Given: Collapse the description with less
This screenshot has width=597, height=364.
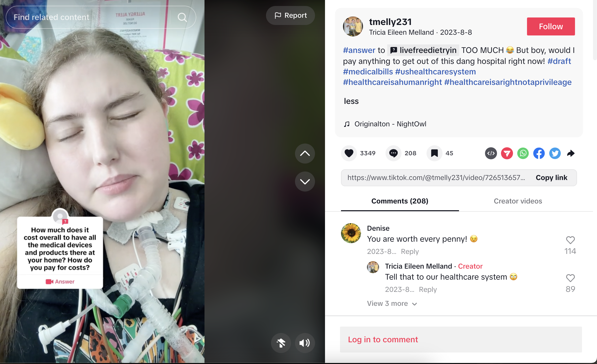Looking at the screenshot, I should point(351,101).
